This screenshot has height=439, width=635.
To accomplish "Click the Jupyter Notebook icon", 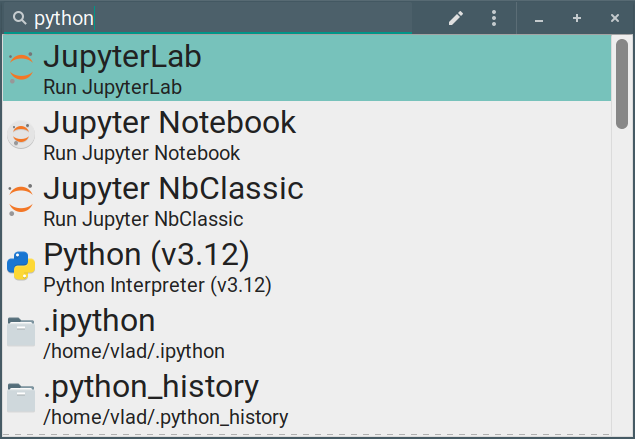I will (x=21, y=134).
